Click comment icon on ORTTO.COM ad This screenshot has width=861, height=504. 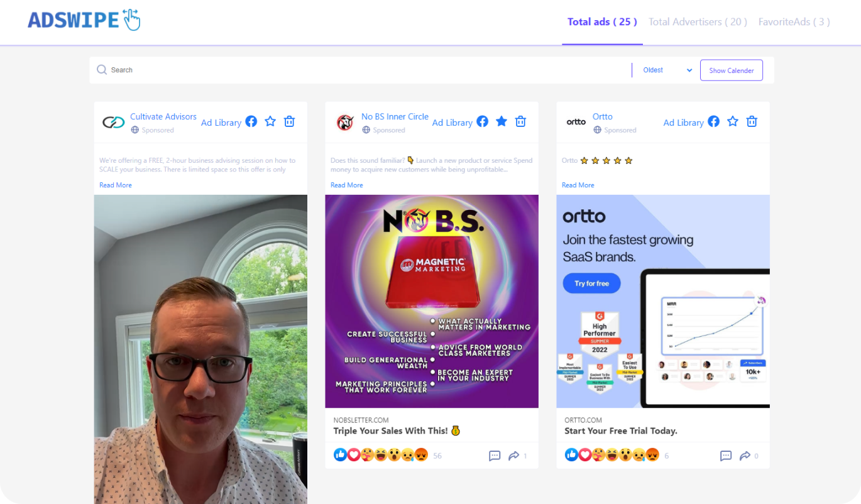coord(726,456)
